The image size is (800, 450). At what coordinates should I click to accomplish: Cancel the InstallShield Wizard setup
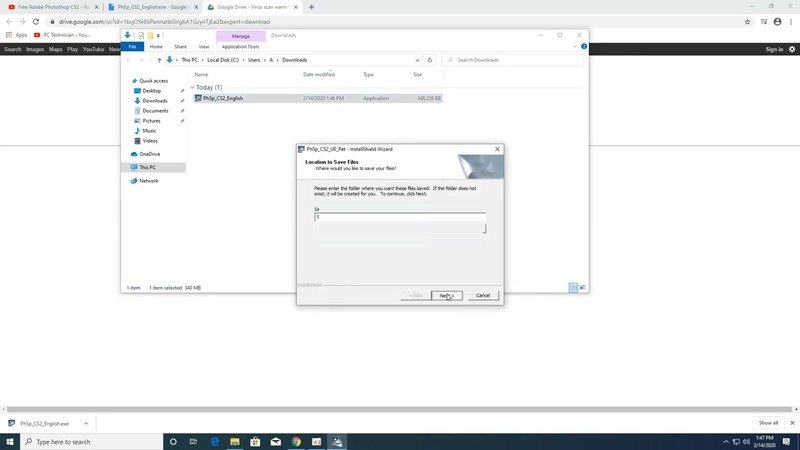coord(482,295)
